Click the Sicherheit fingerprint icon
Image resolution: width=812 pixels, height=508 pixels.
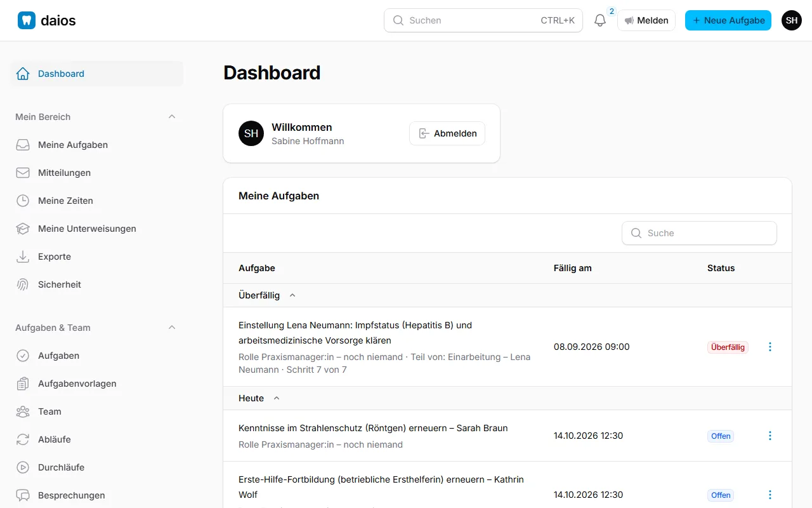[23, 284]
